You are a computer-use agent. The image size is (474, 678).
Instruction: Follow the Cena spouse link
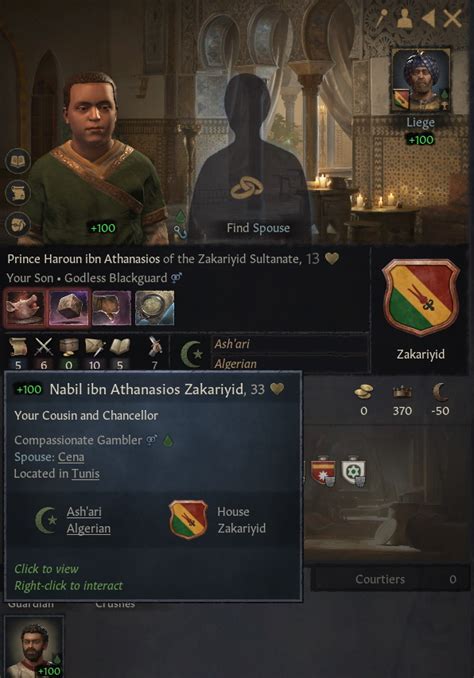point(71,457)
